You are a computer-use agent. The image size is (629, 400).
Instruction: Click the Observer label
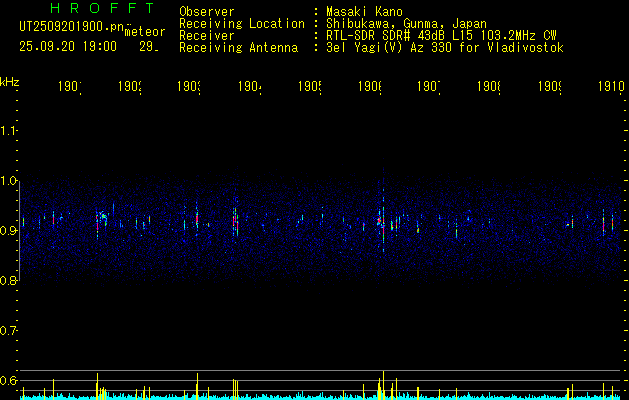207,12
